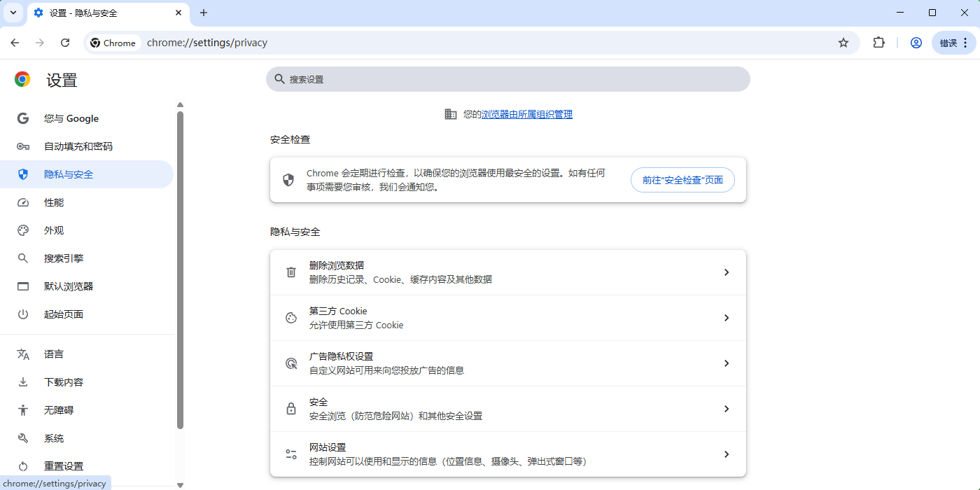
Task: Select 外观 in the sidebar
Action: click(x=54, y=230)
